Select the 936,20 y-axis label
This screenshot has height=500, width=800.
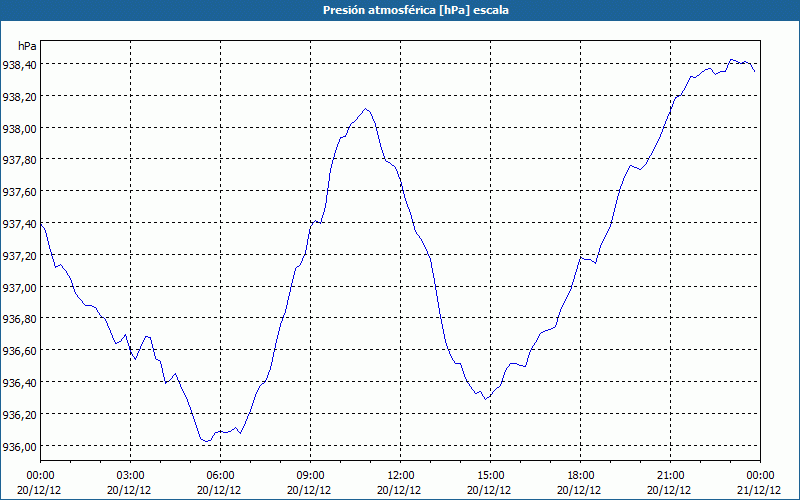point(19,414)
